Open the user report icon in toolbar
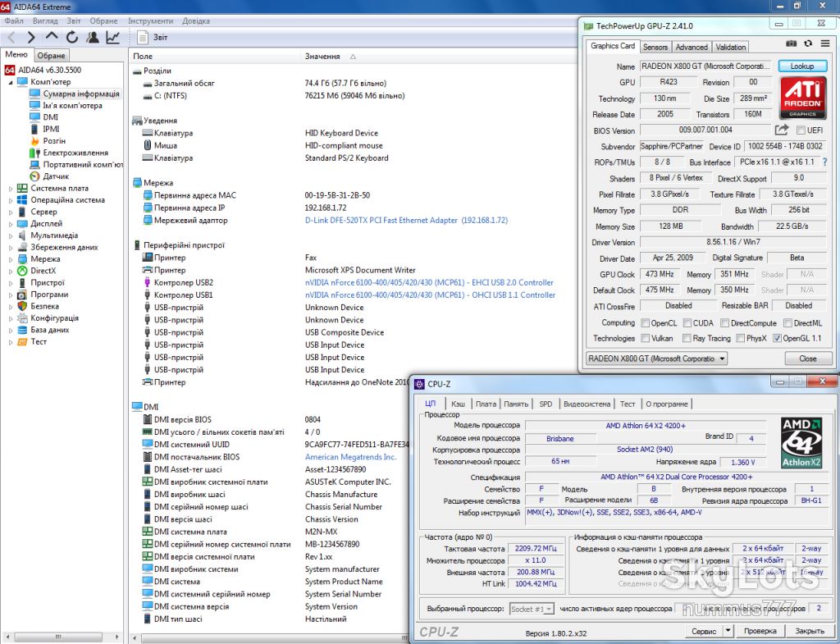840x644 pixels. tap(92, 37)
